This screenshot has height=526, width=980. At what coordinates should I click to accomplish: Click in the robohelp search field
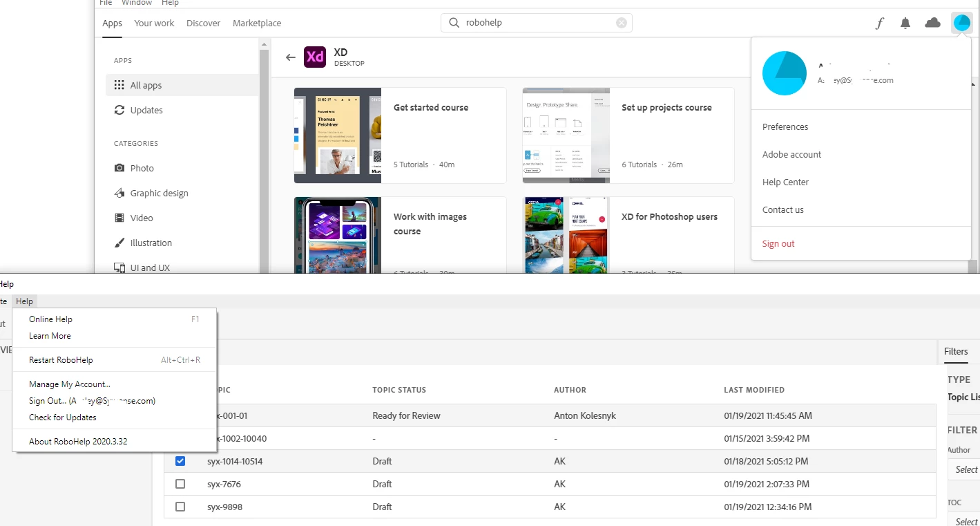537,23
